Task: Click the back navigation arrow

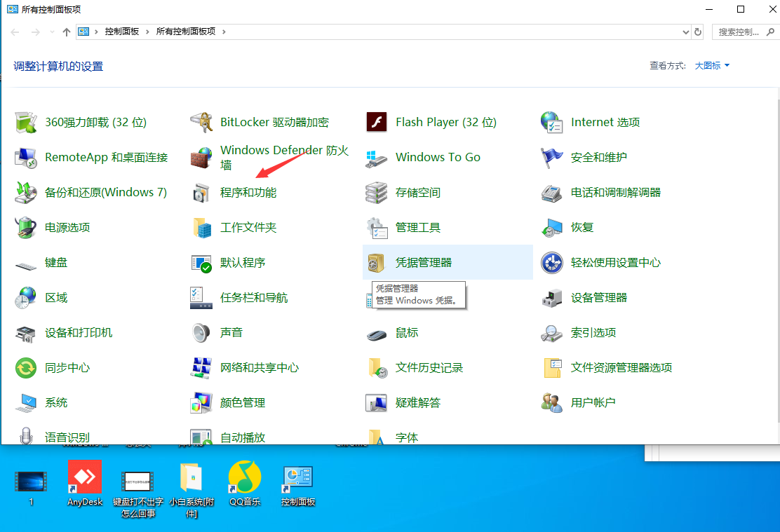Action: pyautogui.click(x=15, y=32)
